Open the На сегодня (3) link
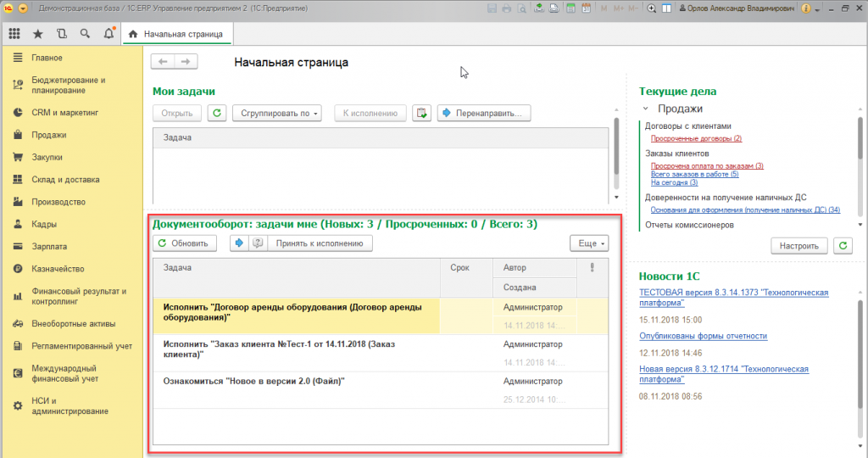 pos(674,182)
